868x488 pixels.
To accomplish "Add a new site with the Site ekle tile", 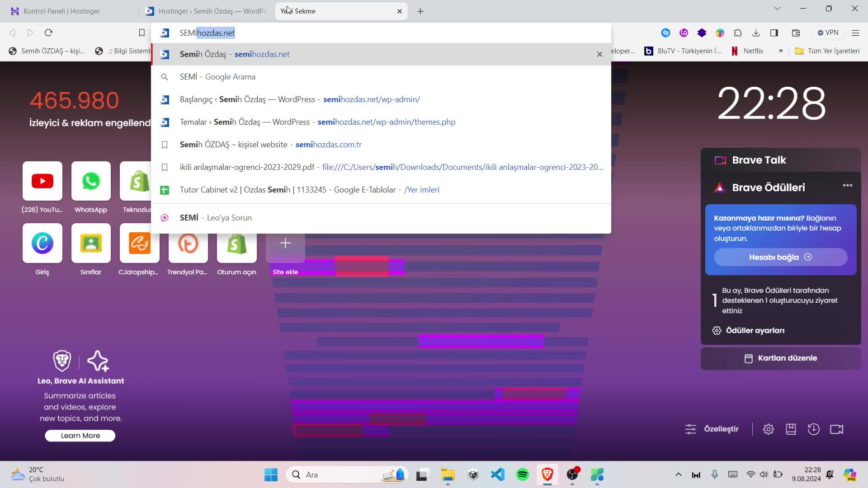I will tap(285, 248).
